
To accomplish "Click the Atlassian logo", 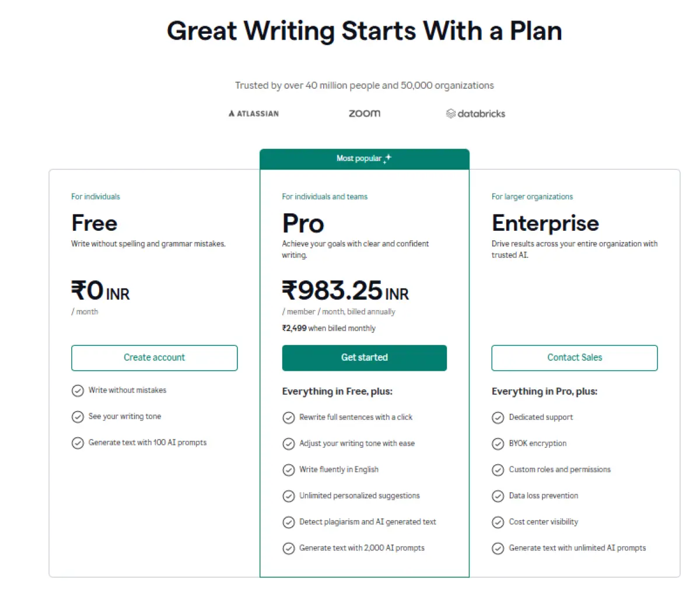I will pyautogui.click(x=254, y=114).
